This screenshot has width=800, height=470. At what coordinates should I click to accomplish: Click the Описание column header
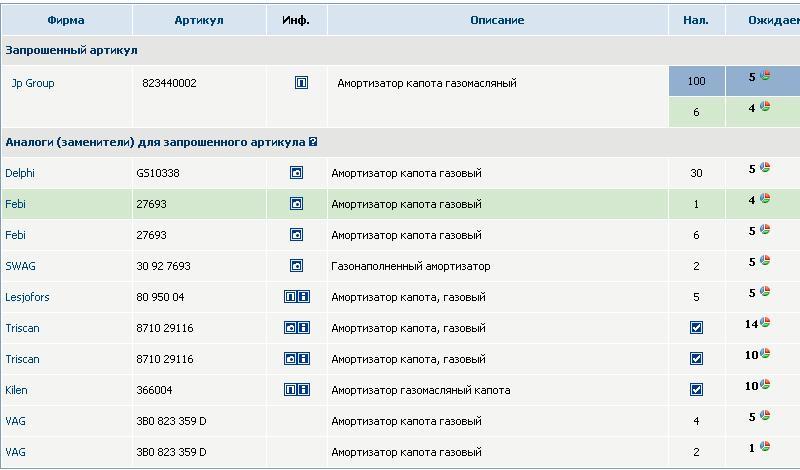[x=497, y=20]
